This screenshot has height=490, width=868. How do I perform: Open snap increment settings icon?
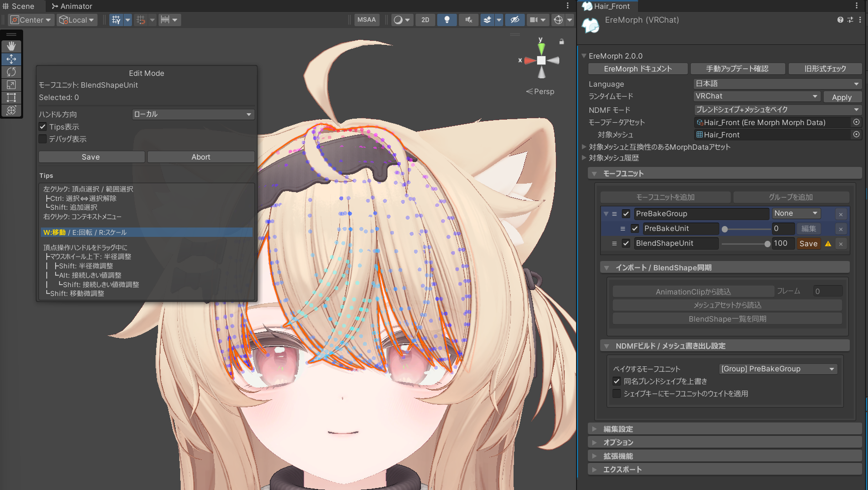pos(165,20)
